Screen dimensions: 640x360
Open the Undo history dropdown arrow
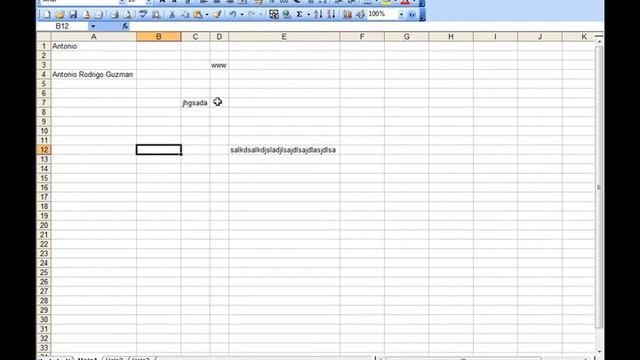[242, 15]
